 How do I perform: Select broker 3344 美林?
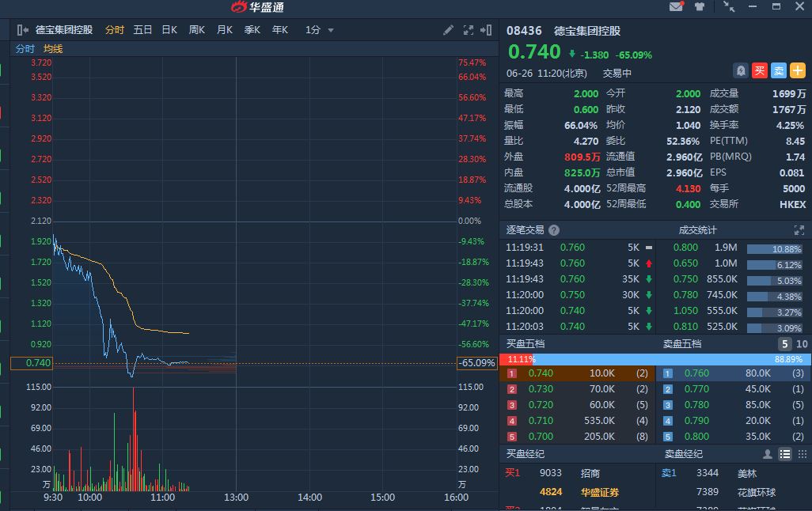pos(727,473)
